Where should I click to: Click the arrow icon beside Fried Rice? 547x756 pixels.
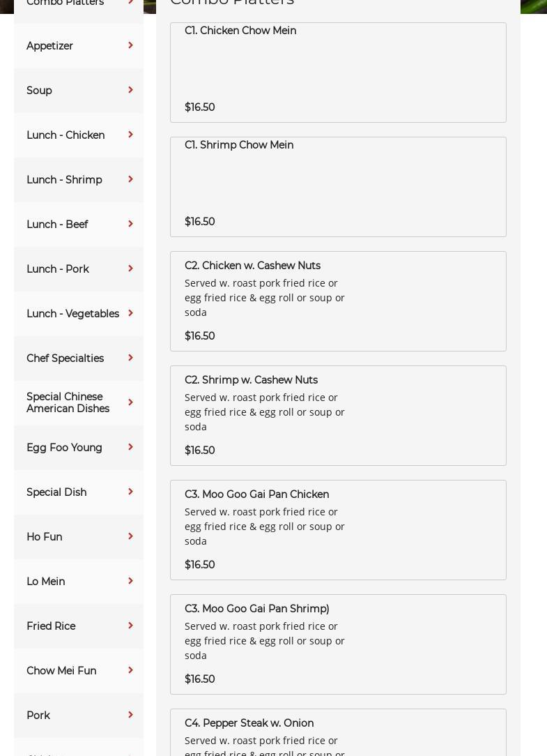coord(130,626)
